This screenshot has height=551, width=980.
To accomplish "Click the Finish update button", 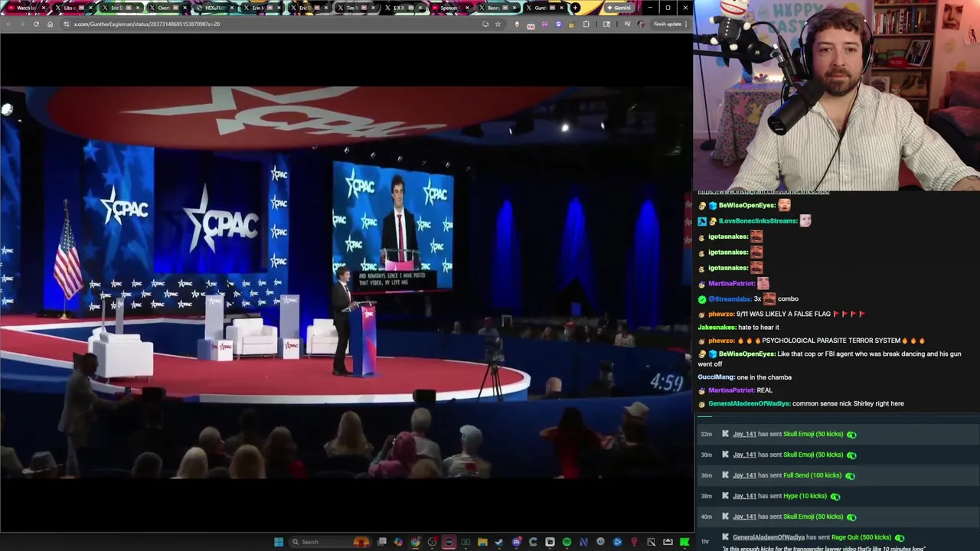I will (x=668, y=24).
